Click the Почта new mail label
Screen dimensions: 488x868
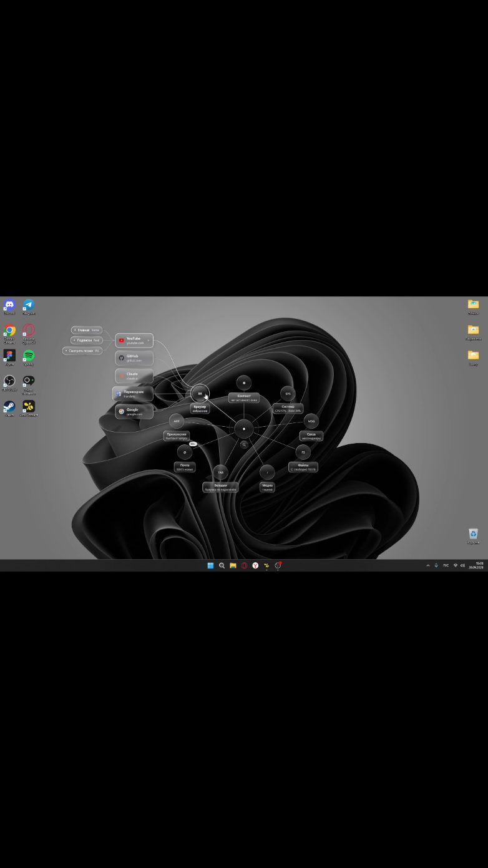pyautogui.click(x=185, y=467)
